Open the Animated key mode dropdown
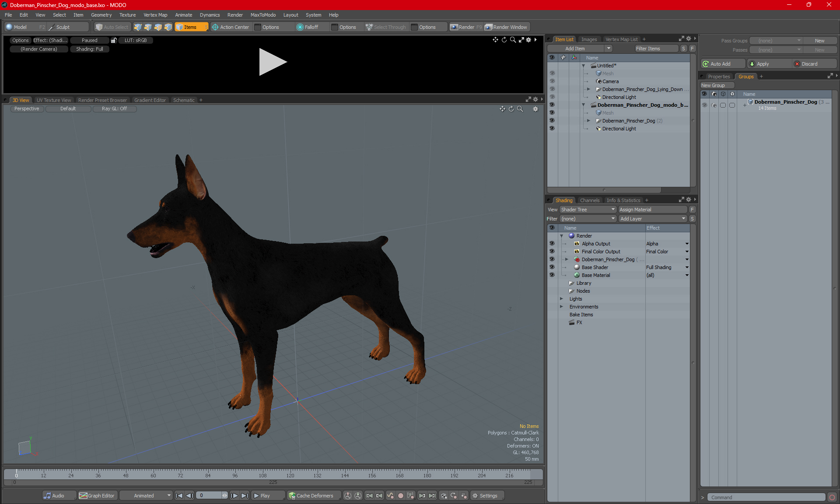 (146, 496)
